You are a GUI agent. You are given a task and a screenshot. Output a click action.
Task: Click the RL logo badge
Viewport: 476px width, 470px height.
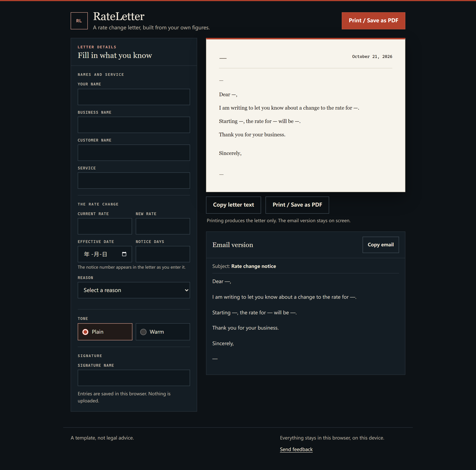[79, 21]
